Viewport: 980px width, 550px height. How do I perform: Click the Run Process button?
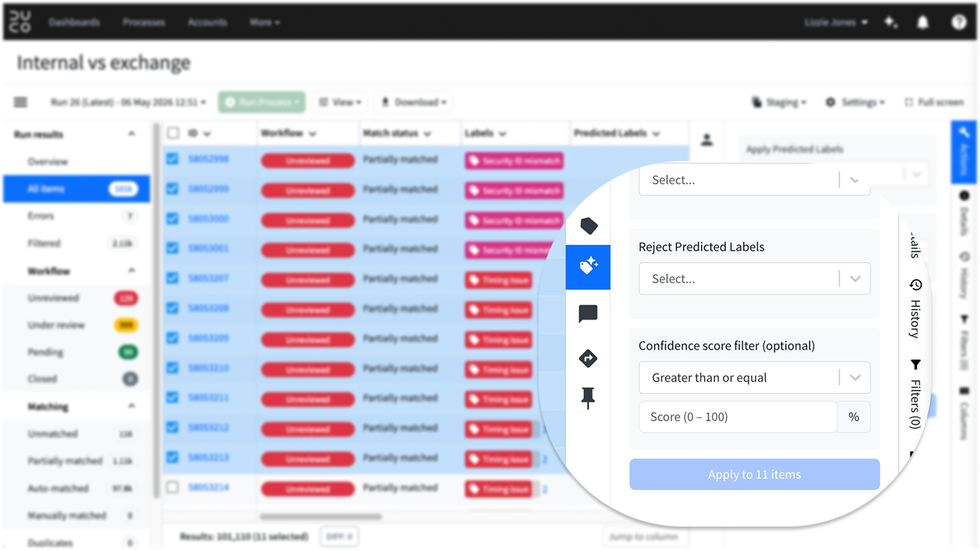tap(262, 103)
